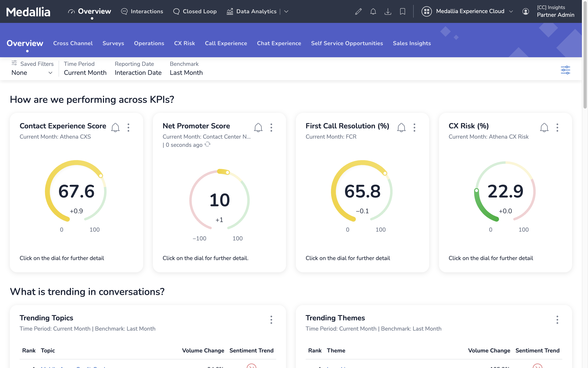The width and height of the screenshot is (588, 368).
Task: Click Contact Experience Score card title
Action: 63,126
